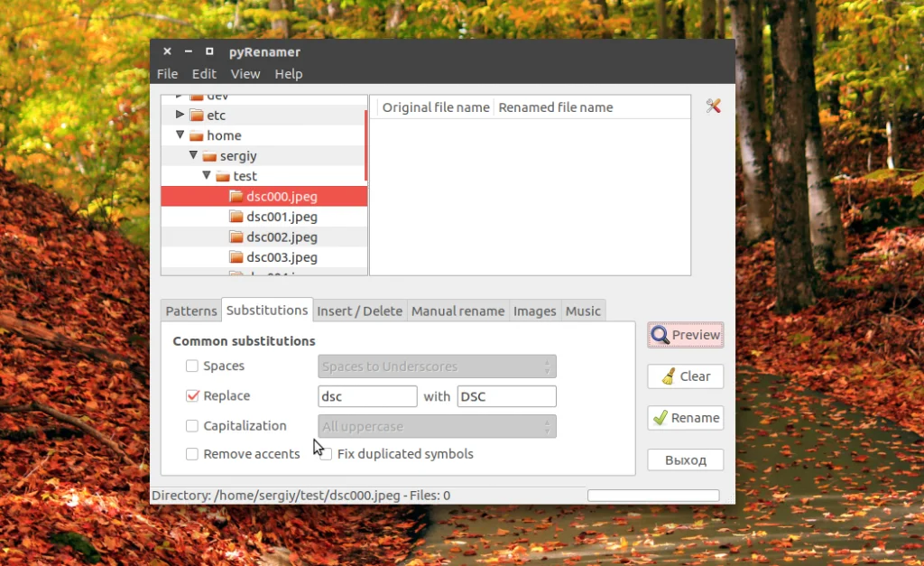The height and width of the screenshot is (566, 924).
Task: Click the Rename button
Action: [686, 418]
